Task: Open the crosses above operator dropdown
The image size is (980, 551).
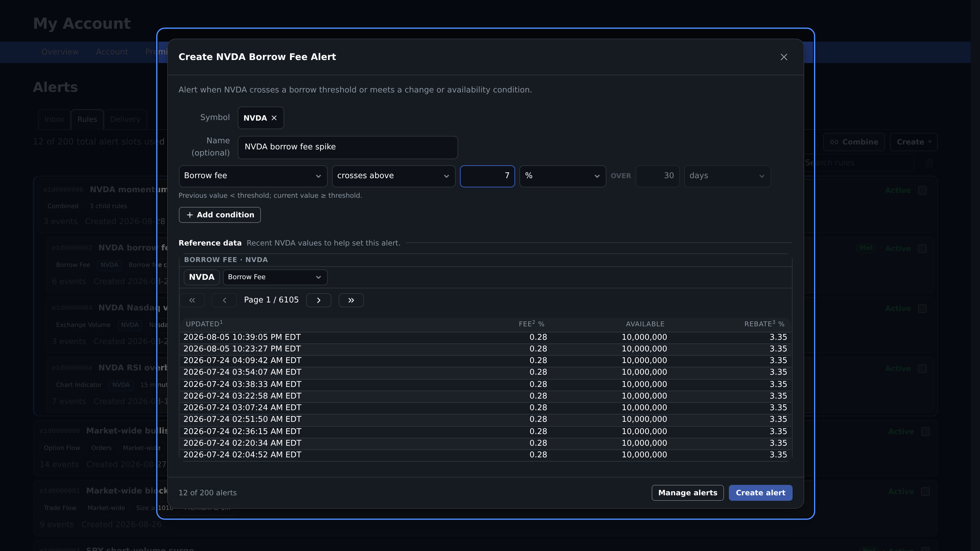Action: click(x=393, y=176)
